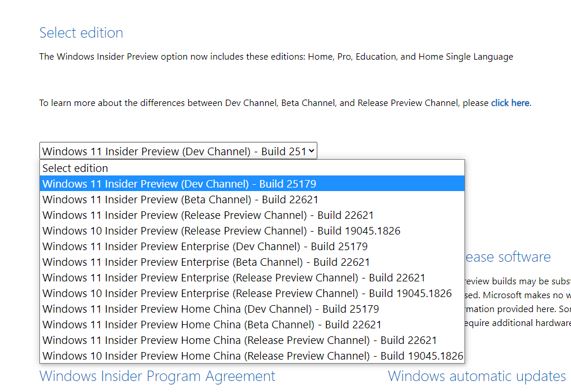Select Windows 11 Home China Dev Channel
The height and width of the screenshot is (392, 571).
(252, 309)
